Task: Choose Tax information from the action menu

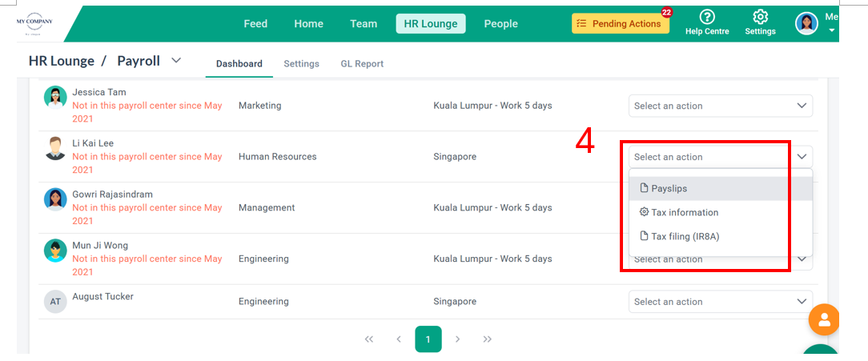Action: [720, 213]
